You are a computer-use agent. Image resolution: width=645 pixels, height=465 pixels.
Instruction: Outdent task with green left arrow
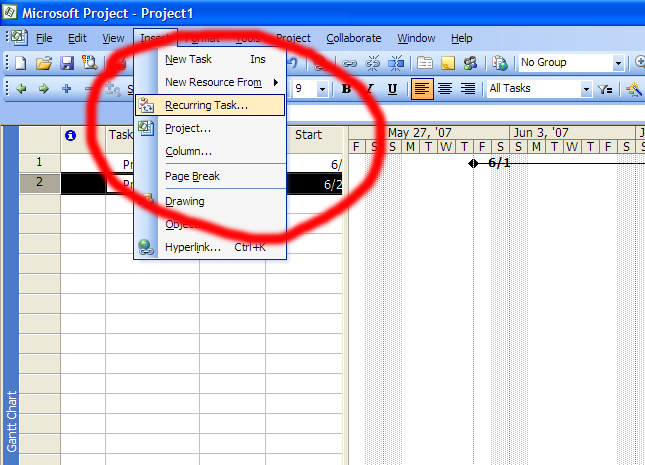pyautogui.click(x=21, y=88)
